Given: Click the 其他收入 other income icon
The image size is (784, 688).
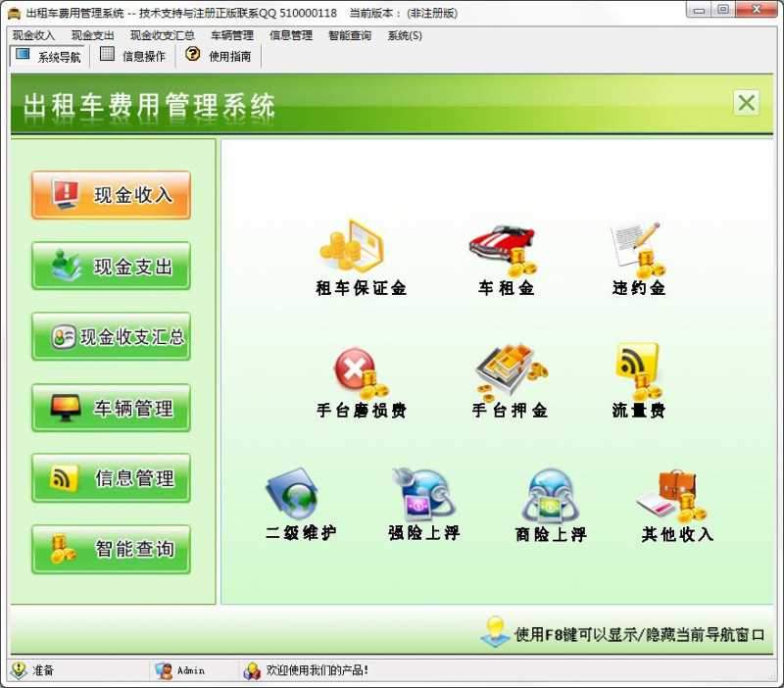Looking at the screenshot, I should click(676, 500).
